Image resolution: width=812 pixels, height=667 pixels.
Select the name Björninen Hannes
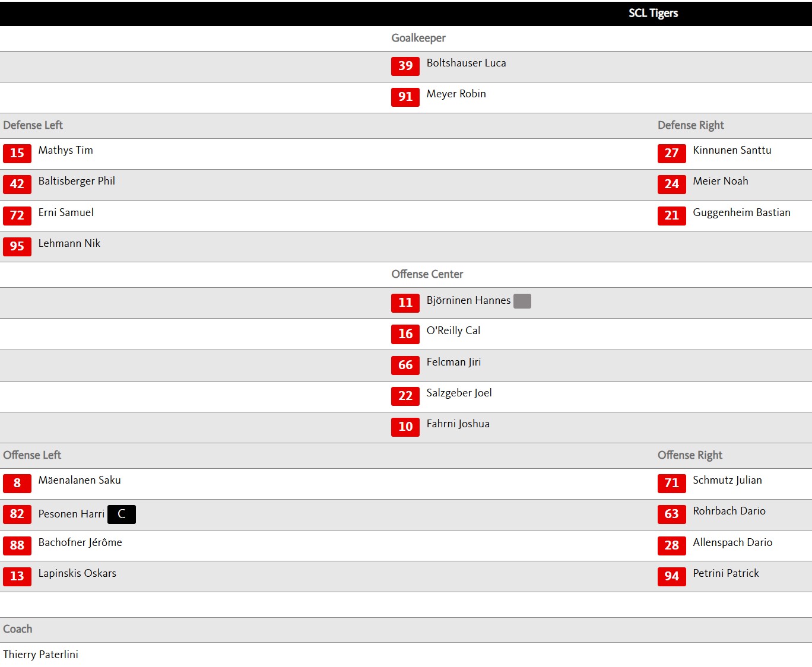tap(468, 300)
